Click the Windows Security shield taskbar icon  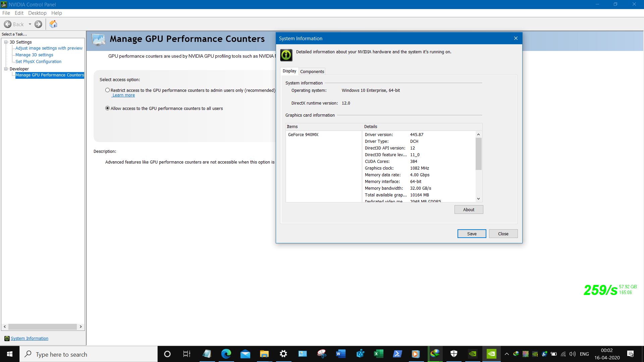click(453, 354)
